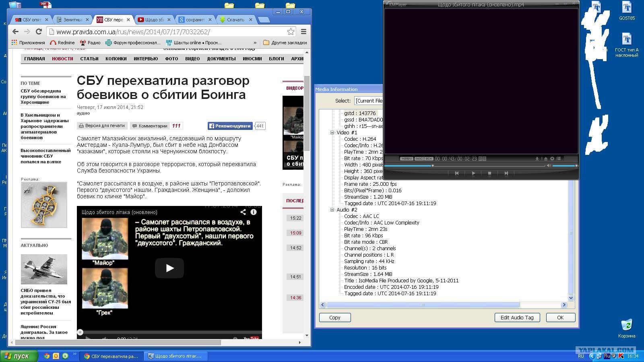
Task: Open the ДОКУМЕНТЫ site menu section
Action: click(221, 59)
